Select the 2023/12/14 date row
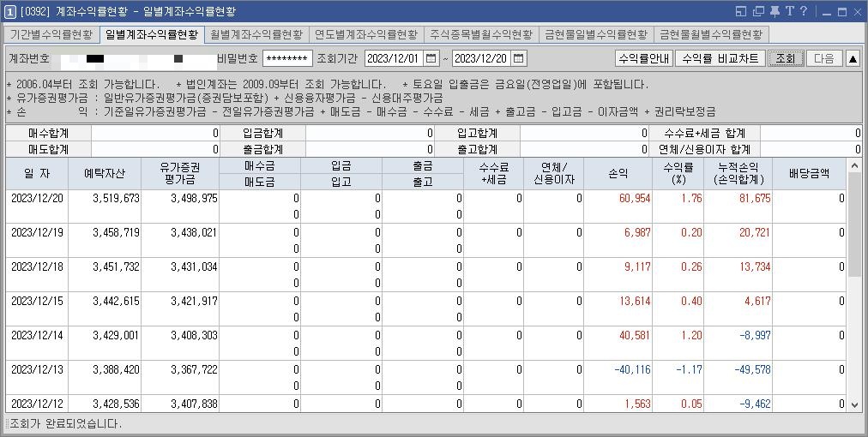Image resolution: width=868 pixels, height=437 pixels. [426, 344]
